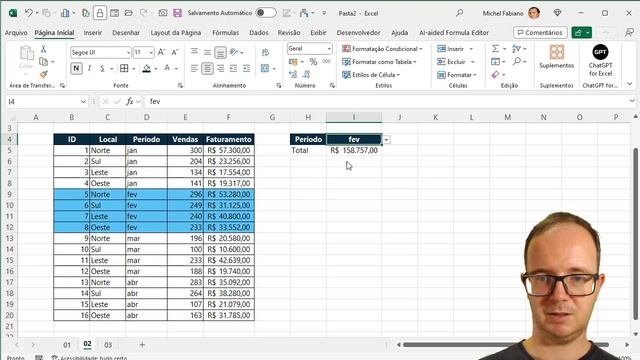Toggle Middle Align vertical alignment
This screenshot has width=640, height=360.
point(207,52)
